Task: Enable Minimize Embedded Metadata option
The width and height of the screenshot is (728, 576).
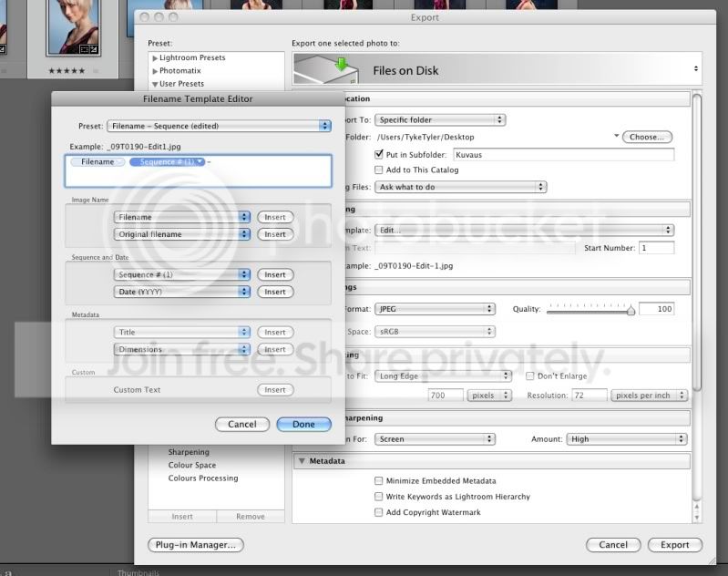Action: click(x=379, y=481)
